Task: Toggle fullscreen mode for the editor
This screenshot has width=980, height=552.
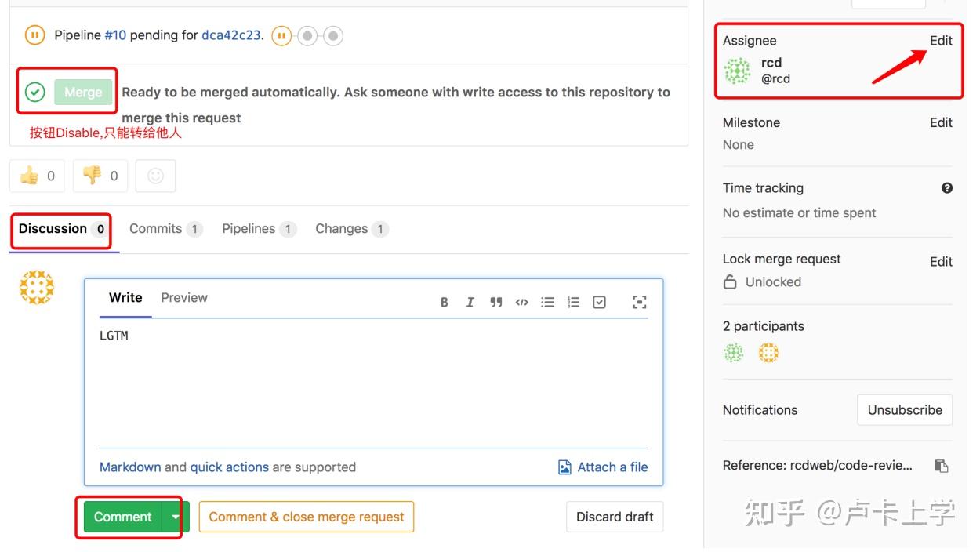Action: click(640, 302)
